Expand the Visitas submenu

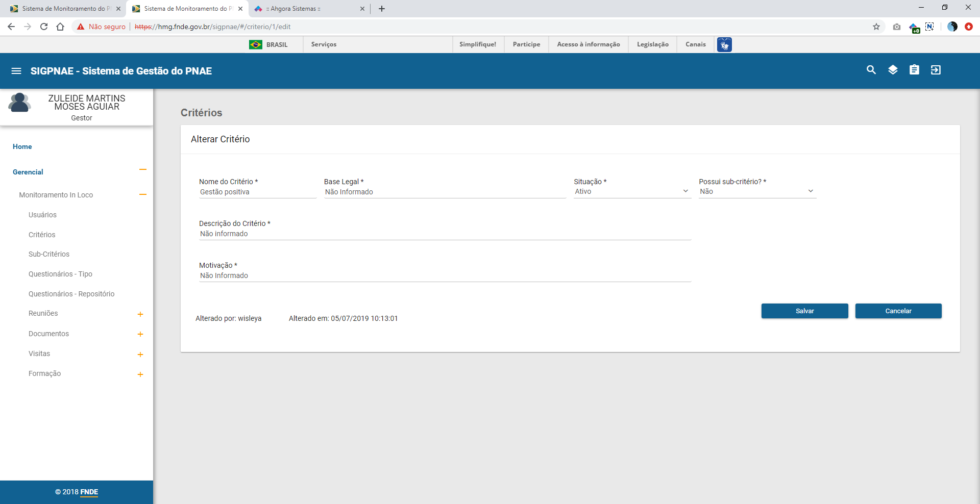coord(140,355)
